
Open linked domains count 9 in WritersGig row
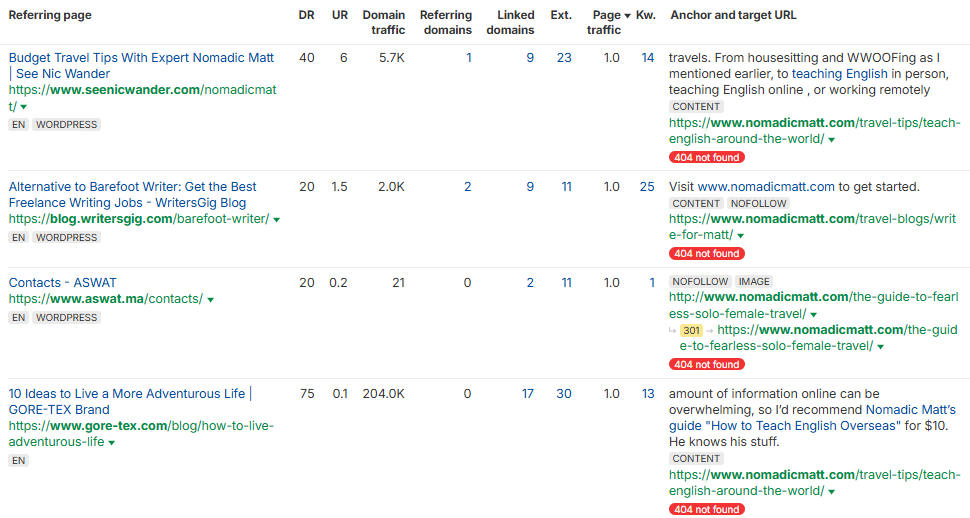coord(530,186)
